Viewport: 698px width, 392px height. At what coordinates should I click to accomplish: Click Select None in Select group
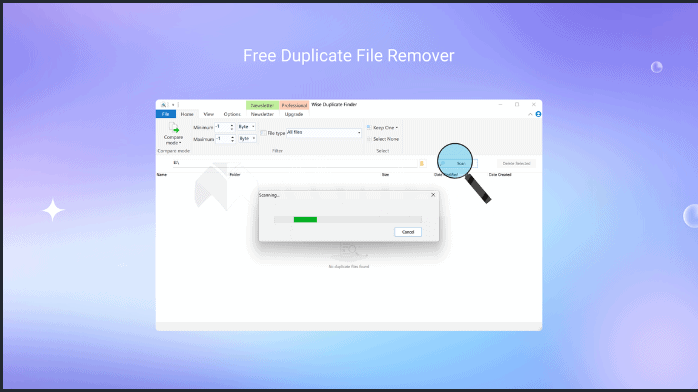[x=383, y=139]
